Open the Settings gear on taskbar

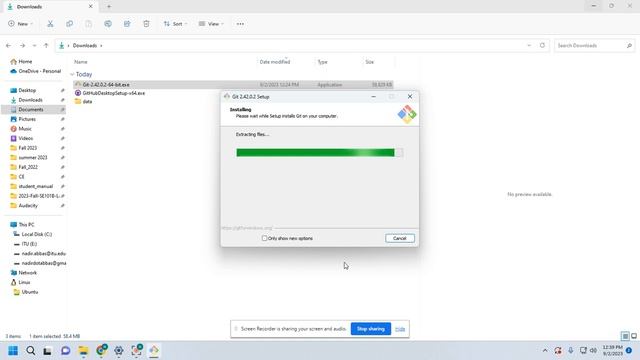point(119,351)
